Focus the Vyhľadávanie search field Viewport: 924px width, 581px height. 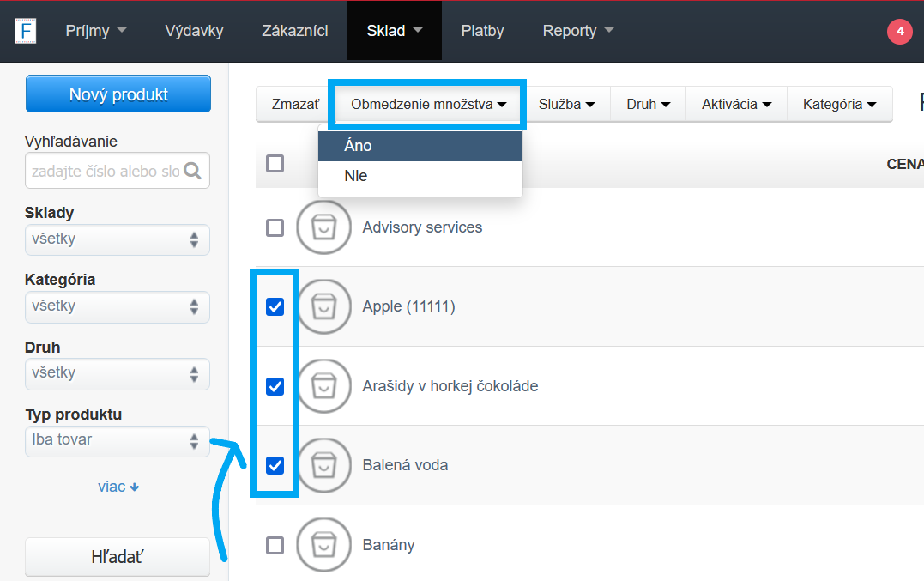pos(105,171)
